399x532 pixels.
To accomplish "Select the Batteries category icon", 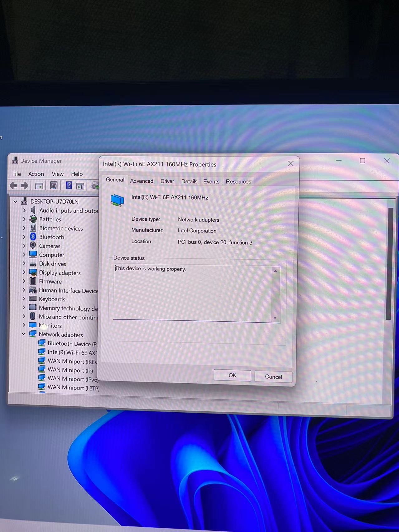I will point(33,219).
